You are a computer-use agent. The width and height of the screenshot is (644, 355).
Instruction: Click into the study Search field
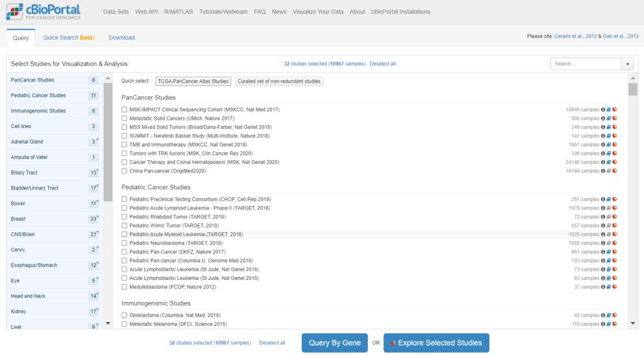pyautogui.click(x=586, y=64)
